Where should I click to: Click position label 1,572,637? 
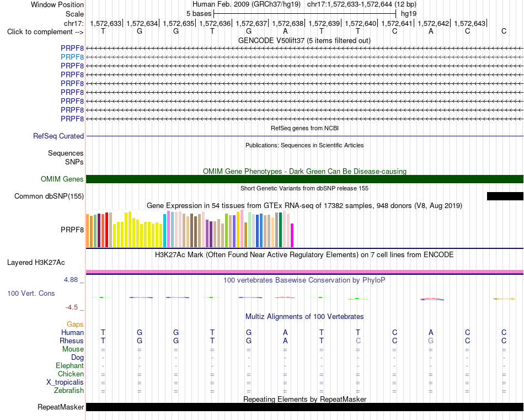pos(252,23)
